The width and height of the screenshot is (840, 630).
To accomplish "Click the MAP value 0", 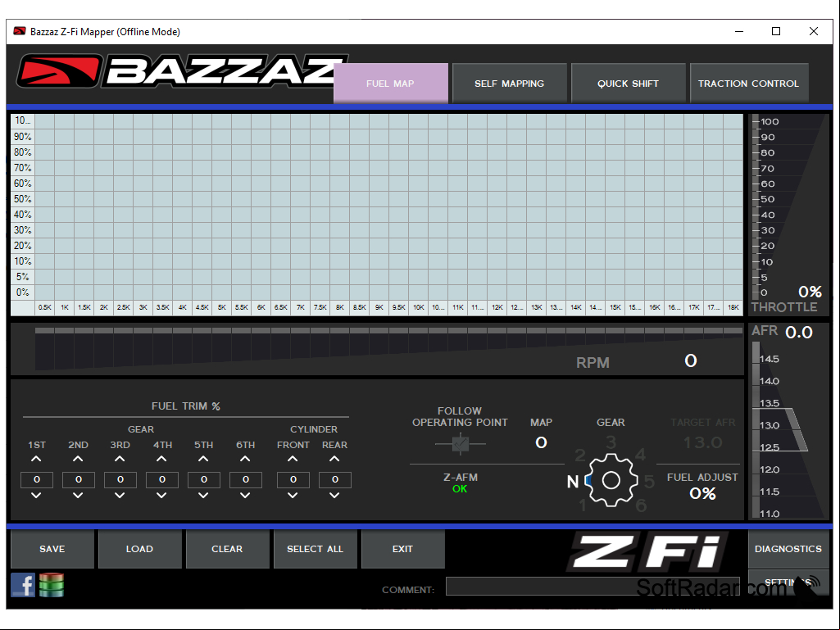I will tap(541, 442).
